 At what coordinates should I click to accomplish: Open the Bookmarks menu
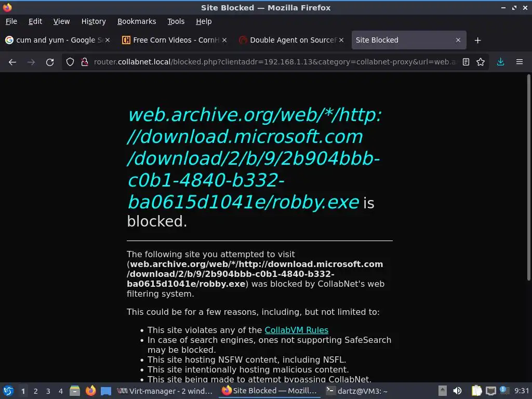137,21
